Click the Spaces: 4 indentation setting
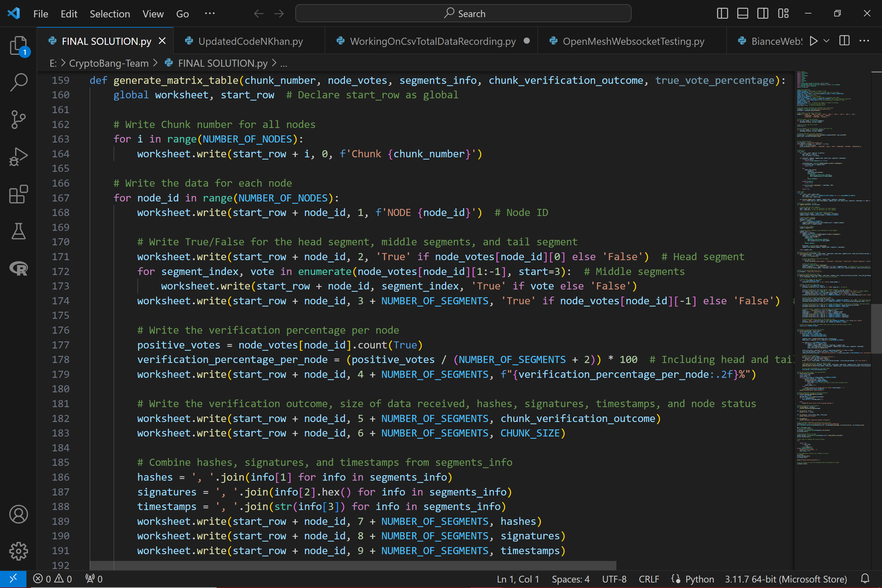Screen dimensions: 882x588 coord(570,579)
